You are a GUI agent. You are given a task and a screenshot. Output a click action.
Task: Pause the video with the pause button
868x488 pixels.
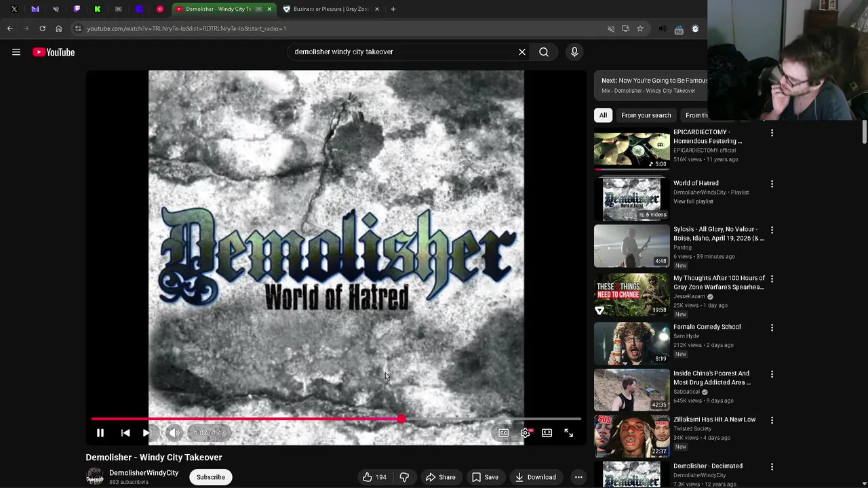tap(100, 433)
